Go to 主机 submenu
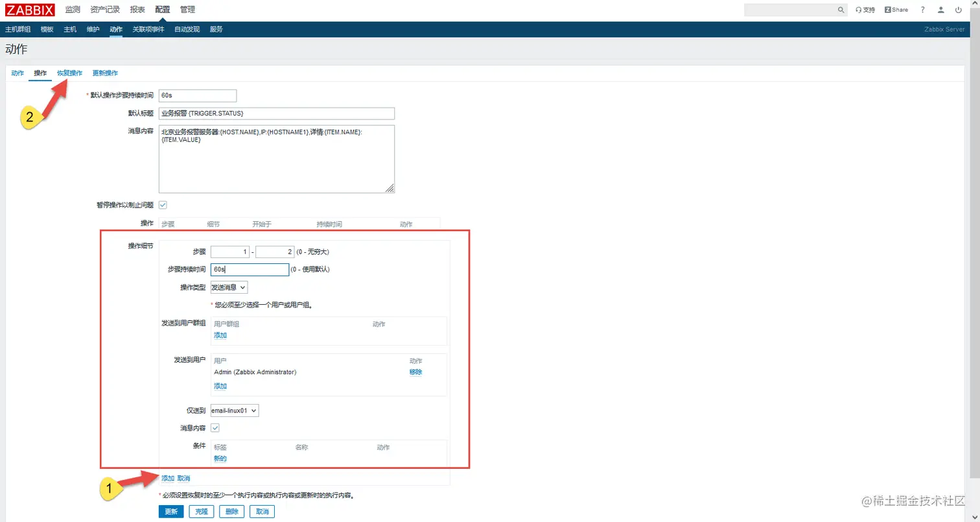 click(x=70, y=29)
